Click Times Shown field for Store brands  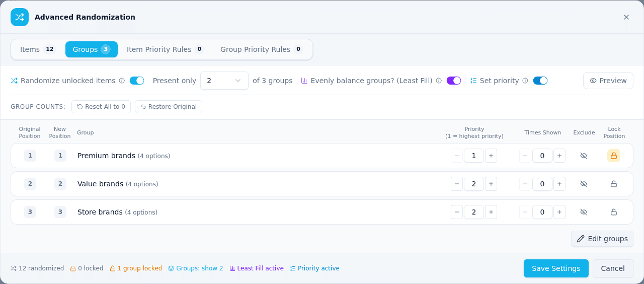pyautogui.click(x=542, y=212)
